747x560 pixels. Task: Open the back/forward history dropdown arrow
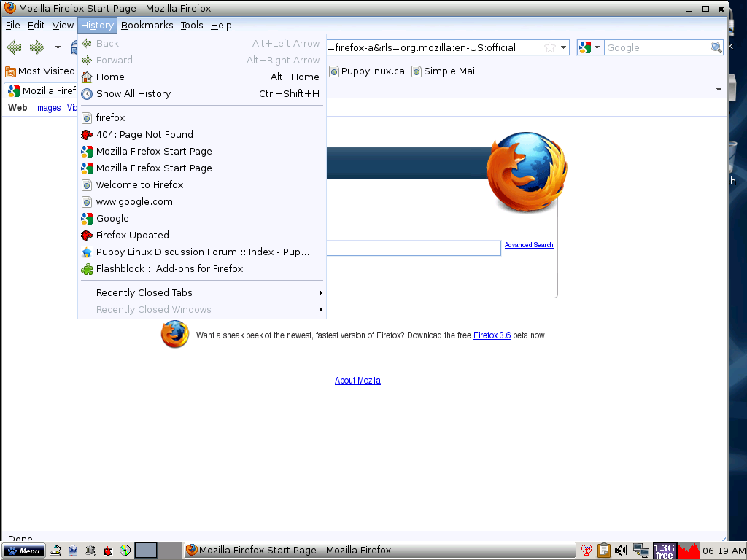coord(58,47)
